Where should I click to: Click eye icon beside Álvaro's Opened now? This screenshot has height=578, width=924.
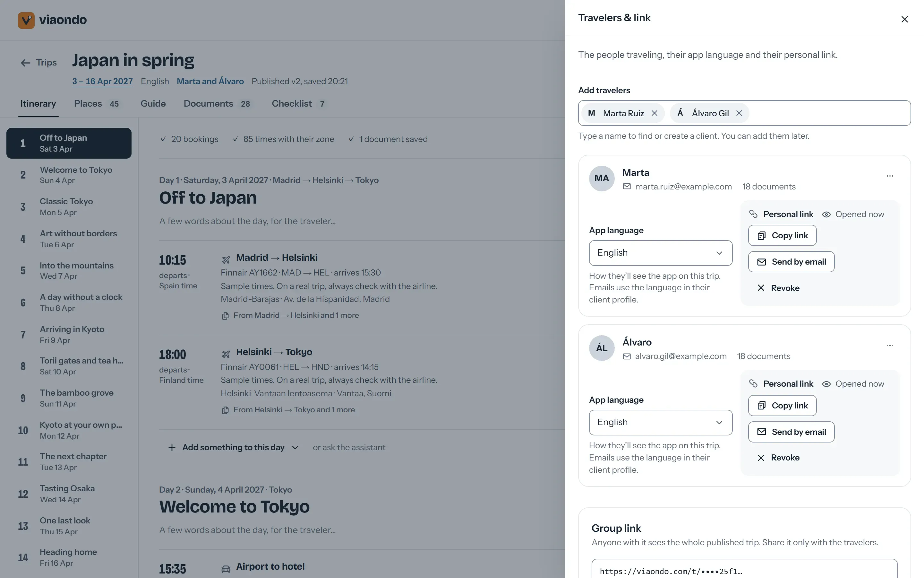click(826, 384)
